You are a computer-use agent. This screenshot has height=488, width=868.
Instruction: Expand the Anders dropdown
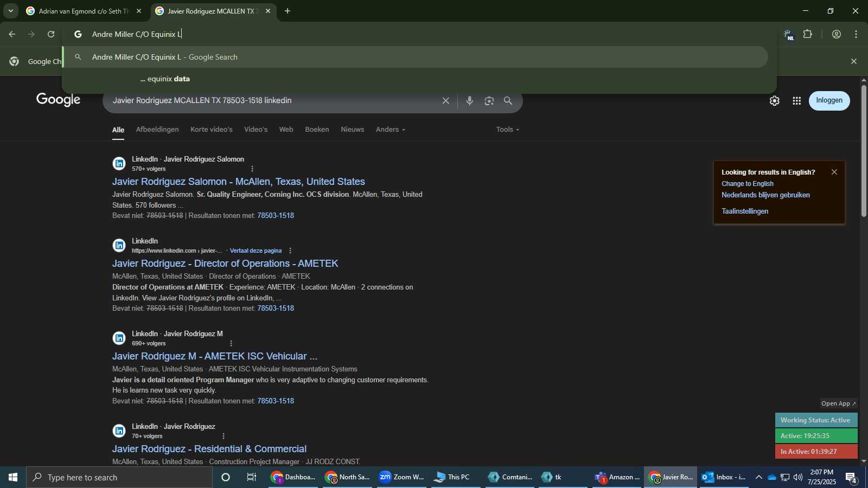[391, 129]
